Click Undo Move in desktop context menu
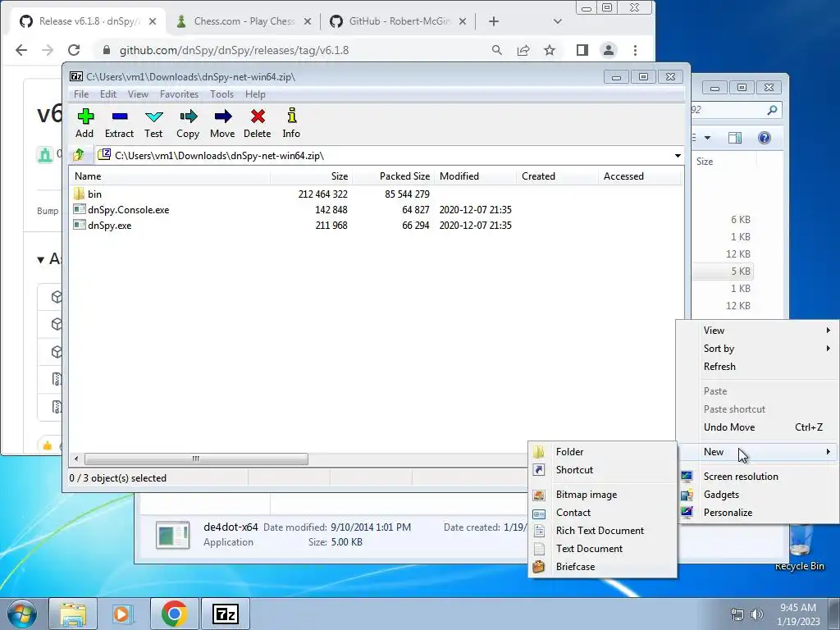Viewport: 840px width, 630px height. pyautogui.click(x=757, y=427)
